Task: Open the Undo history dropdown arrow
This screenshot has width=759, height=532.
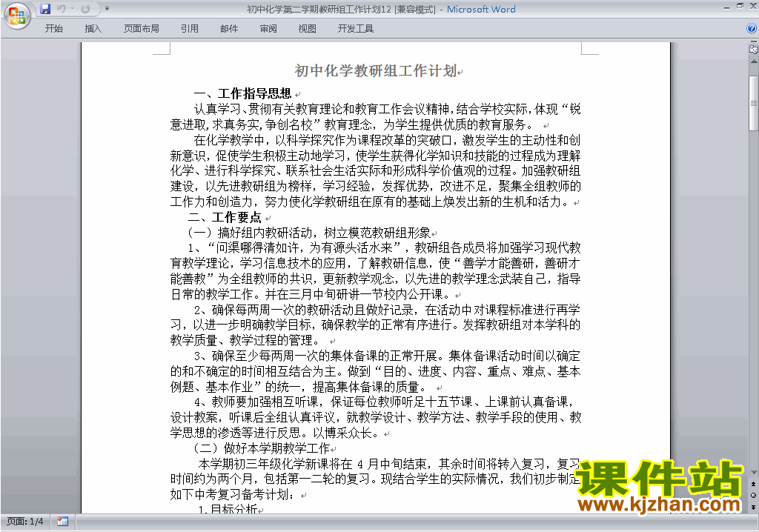Action: (72, 9)
